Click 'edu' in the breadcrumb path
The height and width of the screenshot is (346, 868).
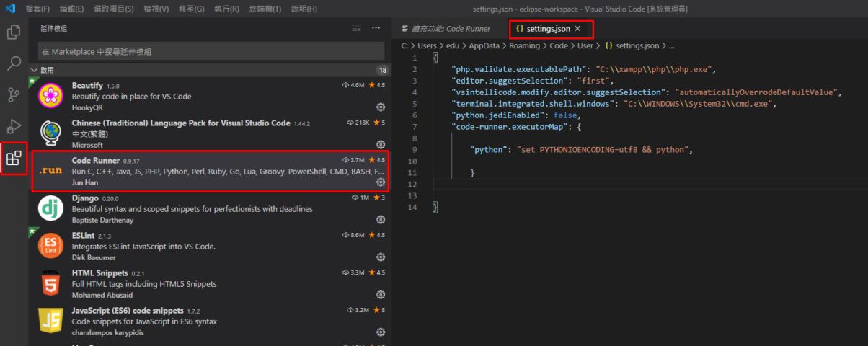point(454,45)
